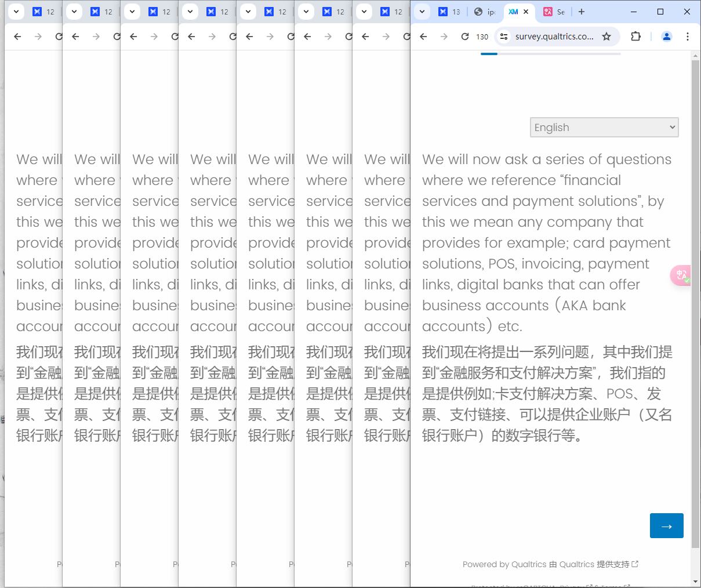Open tab search dropdown in third window from left

132,12
